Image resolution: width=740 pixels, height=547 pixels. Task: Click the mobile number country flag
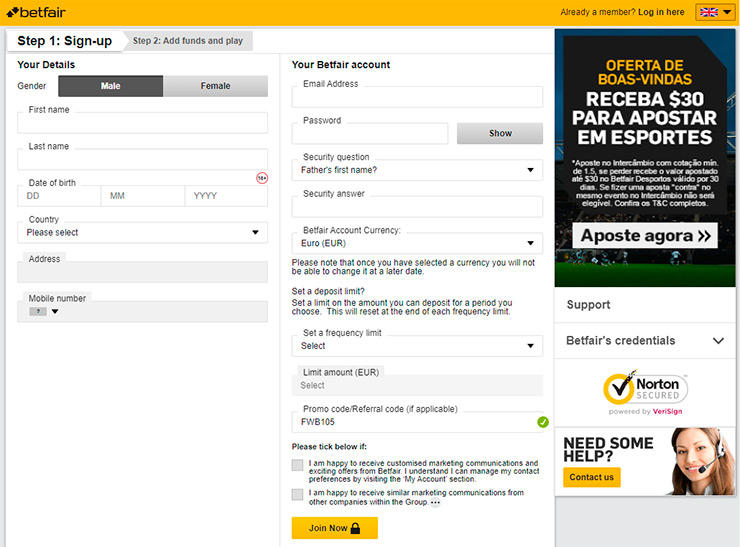tap(38, 311)
